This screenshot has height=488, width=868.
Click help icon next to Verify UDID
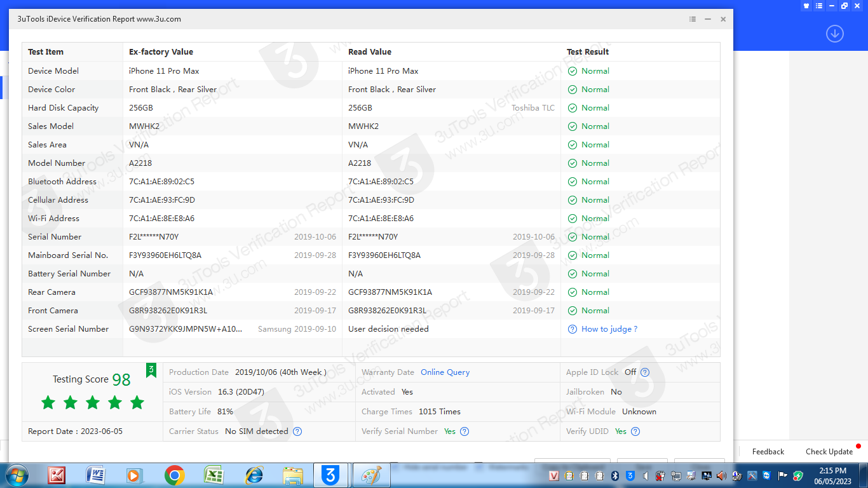click(x=635, y=431)
